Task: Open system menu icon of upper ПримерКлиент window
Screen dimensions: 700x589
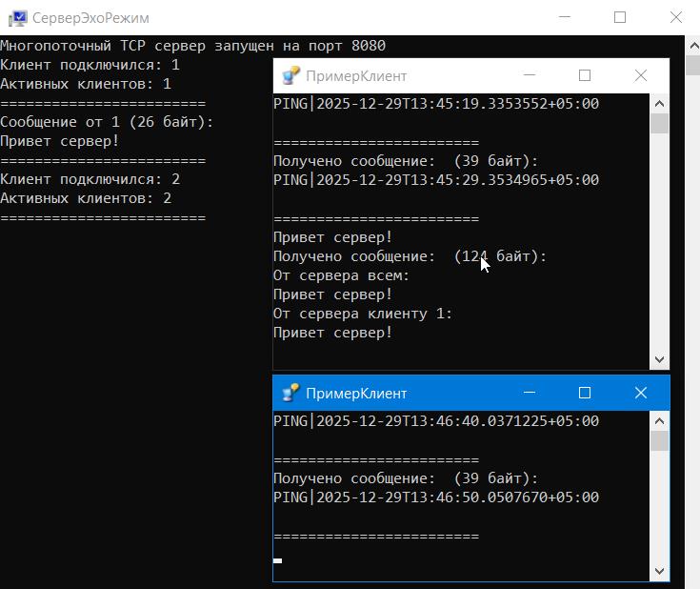Action: [290, 76]
